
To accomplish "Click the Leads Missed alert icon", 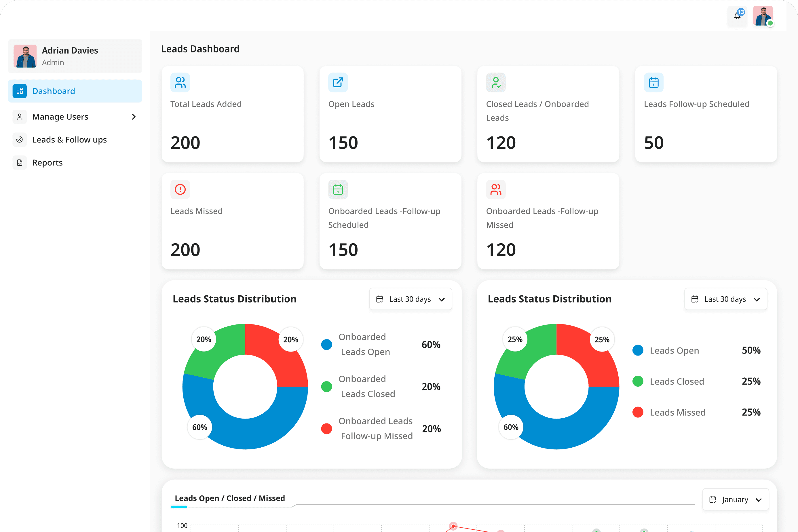I will (x=180, y=189).
